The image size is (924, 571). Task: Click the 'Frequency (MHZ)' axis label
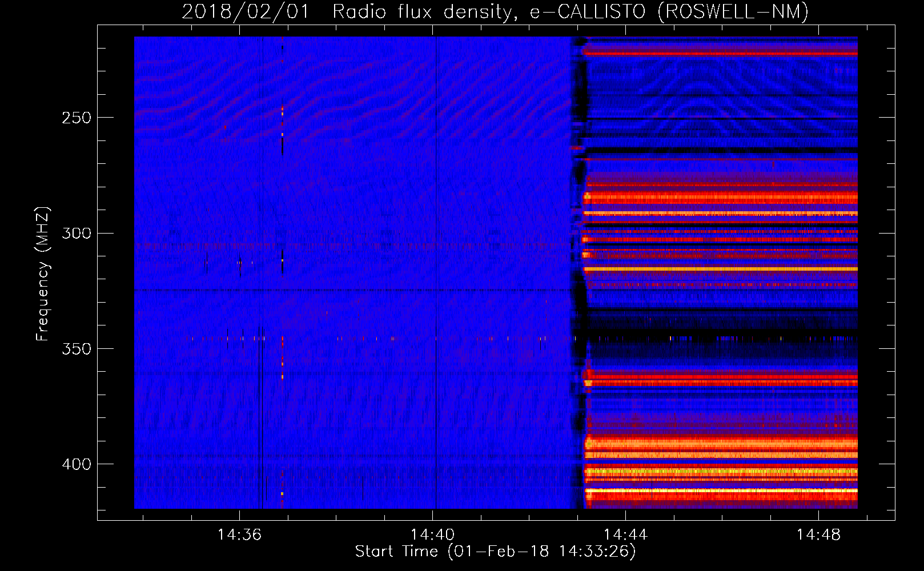(x=43, y=274)
